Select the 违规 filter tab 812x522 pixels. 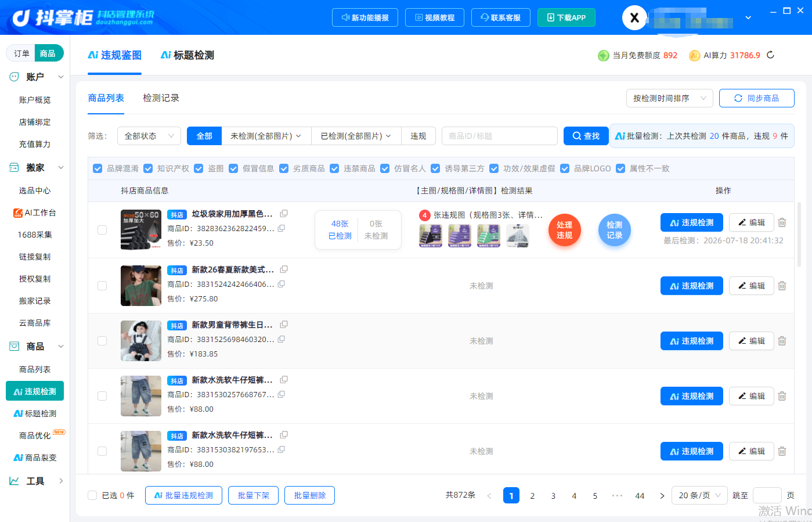point(418,136)
